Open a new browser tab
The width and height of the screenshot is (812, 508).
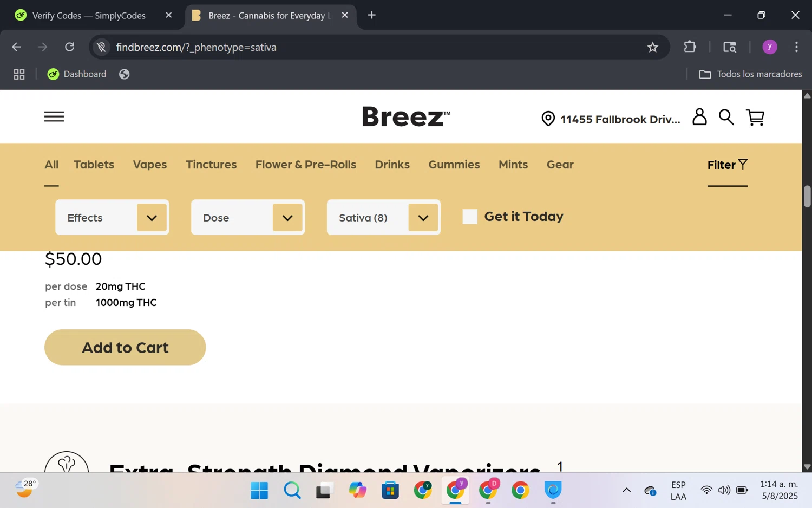coord(372,15)
